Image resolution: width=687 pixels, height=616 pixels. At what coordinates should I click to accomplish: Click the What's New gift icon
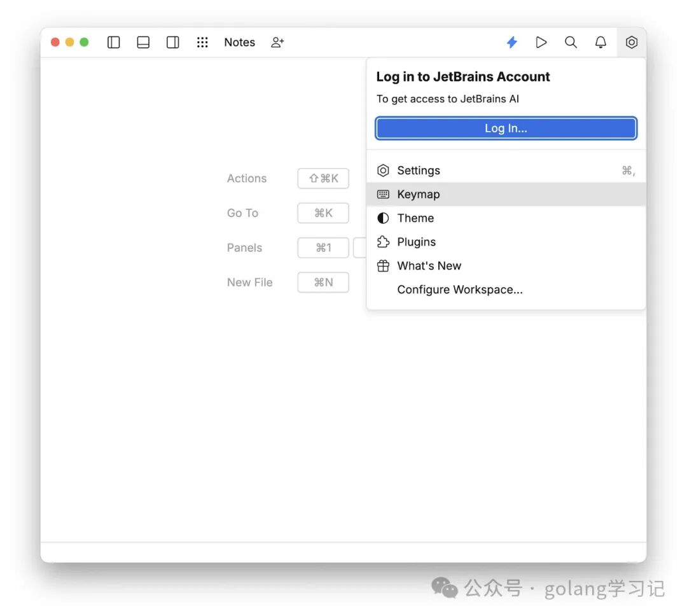tap(383, 266)
